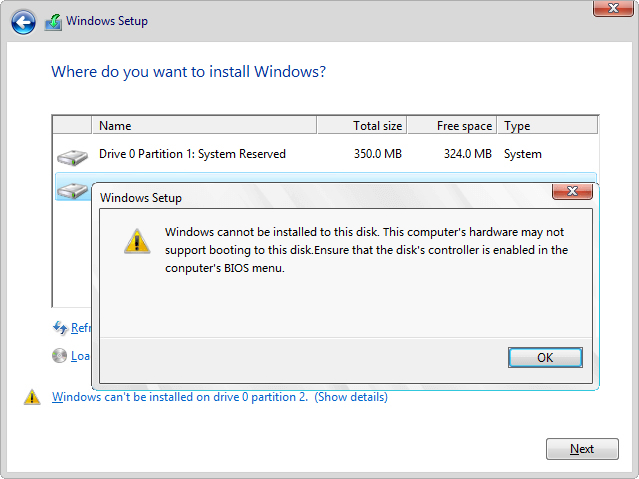Click the warning icon in the error dialog

click(x=137, y=241)
